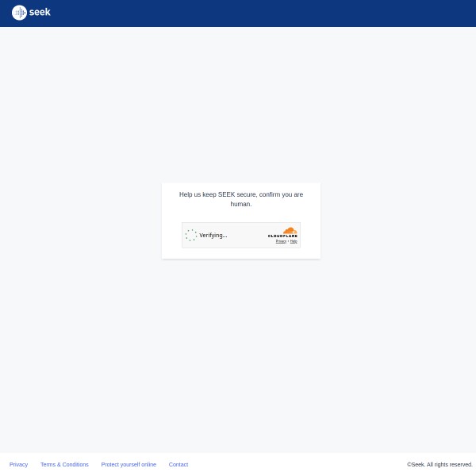Open the Terms & Conditions footer link

pyautogui.click(x=64, y=464)
